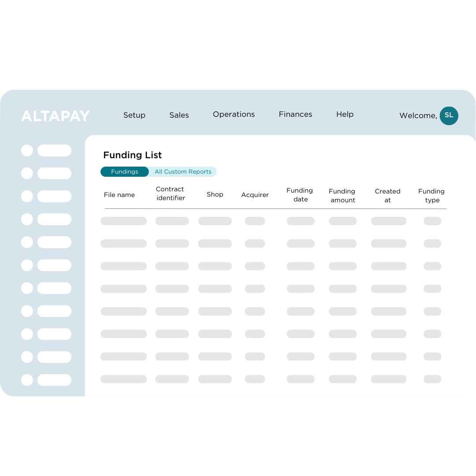This screenshot has height=476, width=476.
Task: Click the second sidebar circle icon
Action: pyautogui.click(x=27, y=173)
